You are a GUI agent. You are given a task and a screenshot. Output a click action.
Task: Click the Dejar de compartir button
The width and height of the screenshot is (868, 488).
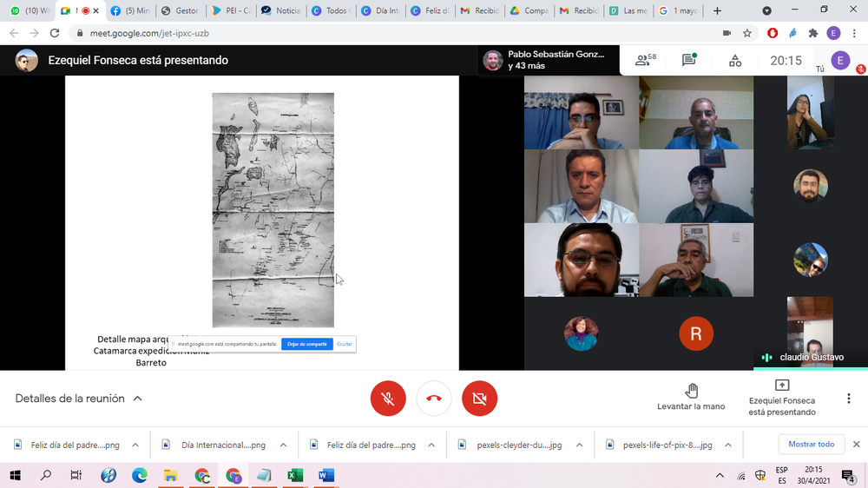307,344
